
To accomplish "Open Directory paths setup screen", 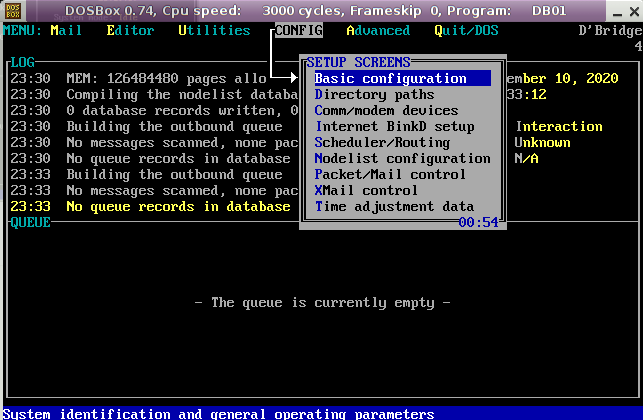I will pyautogui.click(x=375, y=94).
